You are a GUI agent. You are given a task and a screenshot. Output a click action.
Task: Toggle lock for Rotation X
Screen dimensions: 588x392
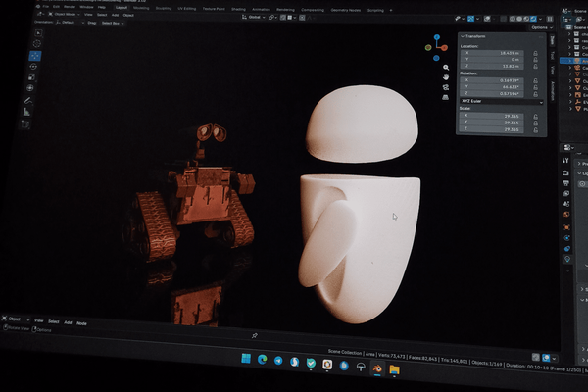tap(535, 80)
